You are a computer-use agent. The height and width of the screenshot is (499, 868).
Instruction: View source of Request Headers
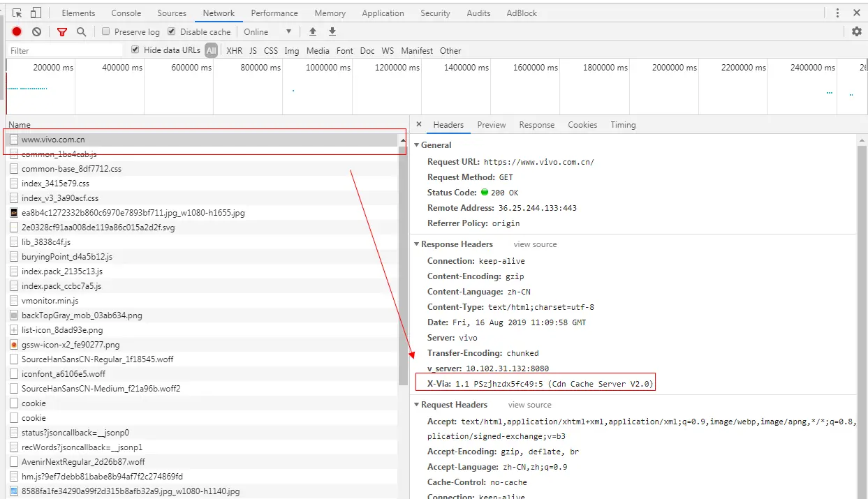(x=530, y=405)
